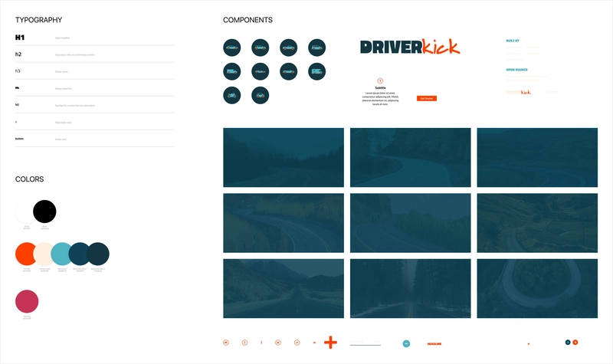Viewport: 613px width, 364px height.
Task: Open the center road image thumbnail
Action: (x=411, y=223)
